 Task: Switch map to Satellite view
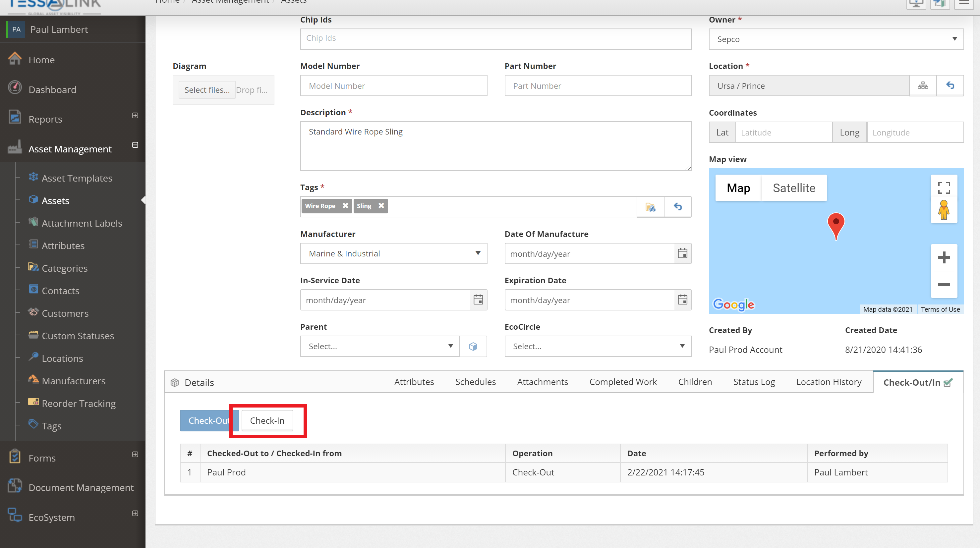[x=794, y=188]
